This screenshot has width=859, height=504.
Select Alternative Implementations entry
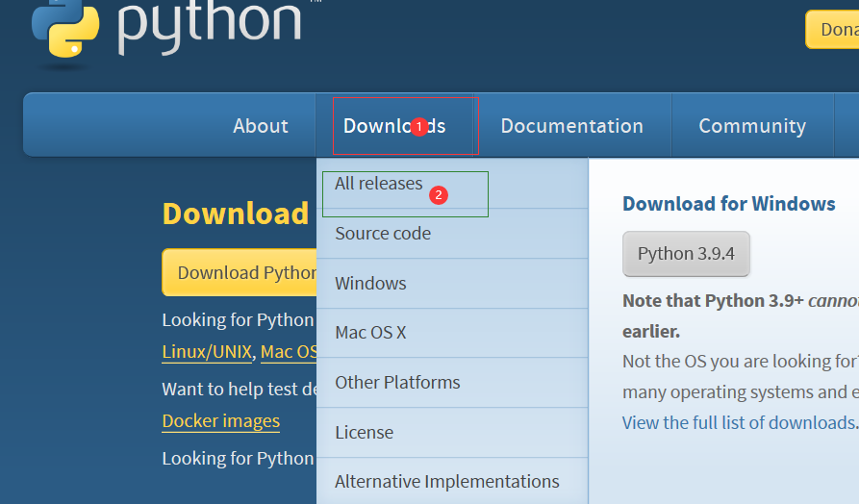point(452,481)
